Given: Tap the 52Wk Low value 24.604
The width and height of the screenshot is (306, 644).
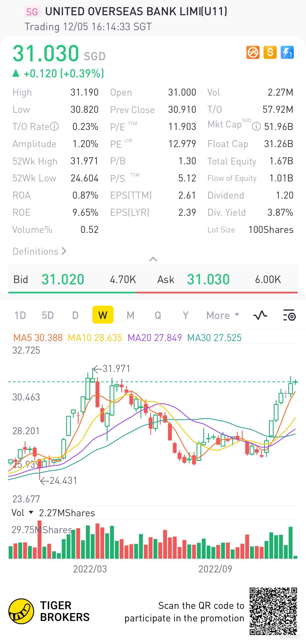Looking at the screenshot, I should click(85, 178).
